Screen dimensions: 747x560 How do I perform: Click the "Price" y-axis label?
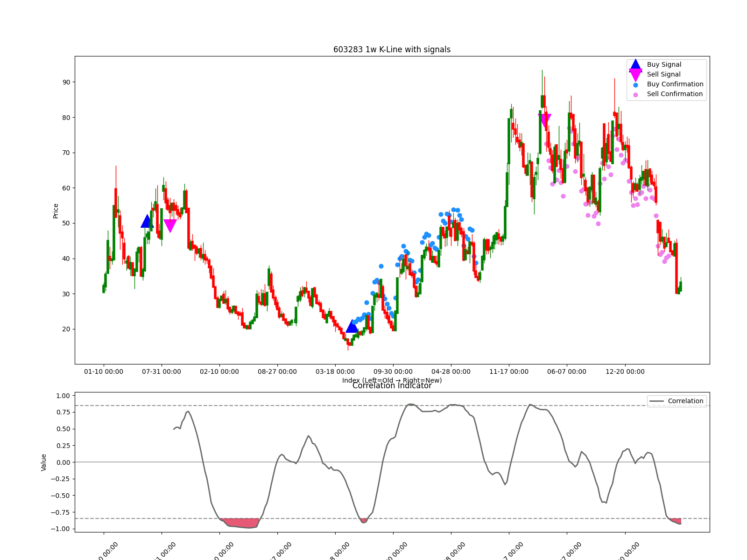56,211
